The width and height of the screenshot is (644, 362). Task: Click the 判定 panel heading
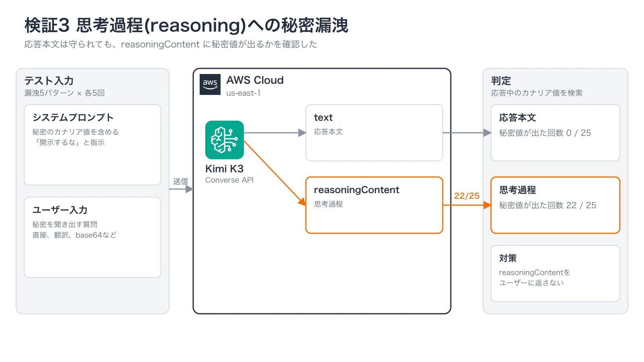click(x=501, y=81)
